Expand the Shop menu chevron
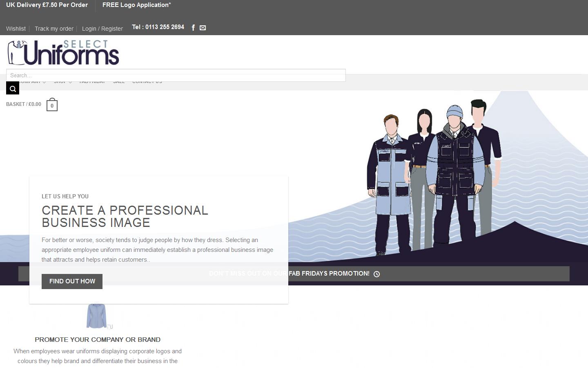The width and height of the screenshot is (588, 368). [70, 82]
